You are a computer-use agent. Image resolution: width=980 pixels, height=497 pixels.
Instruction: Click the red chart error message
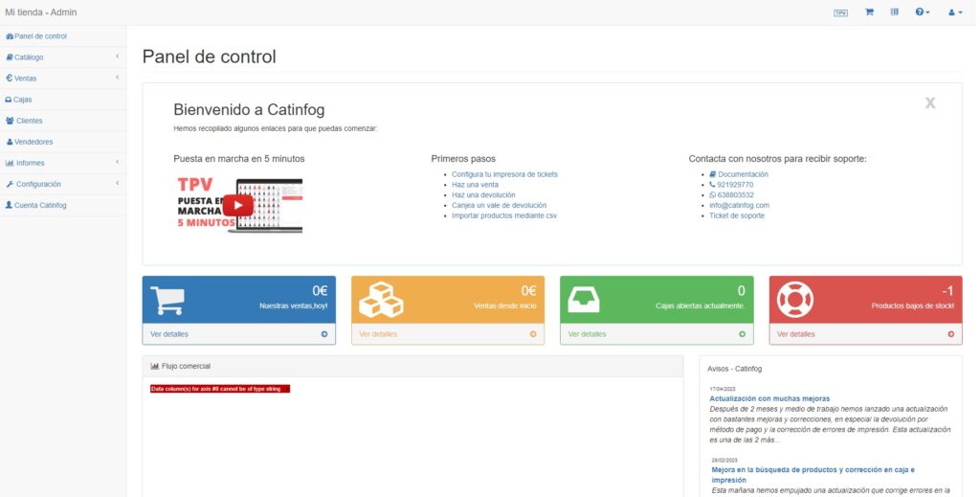(220, 389)
